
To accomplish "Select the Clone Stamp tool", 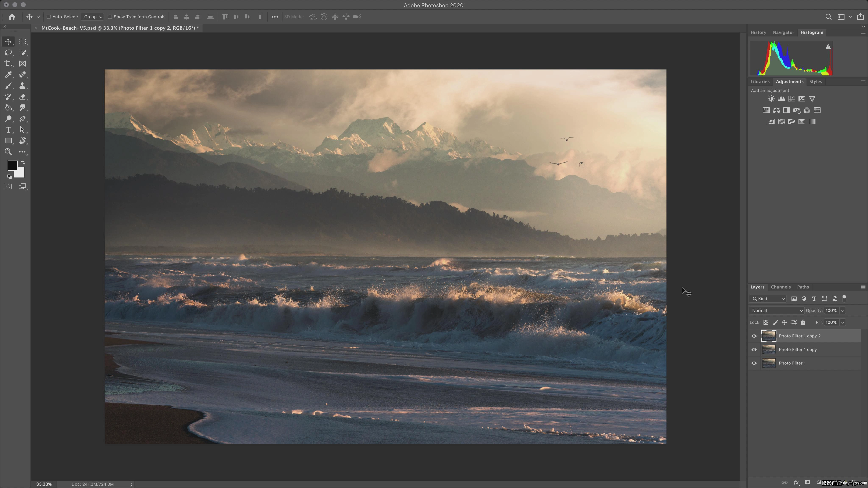I will pos(22,86).
